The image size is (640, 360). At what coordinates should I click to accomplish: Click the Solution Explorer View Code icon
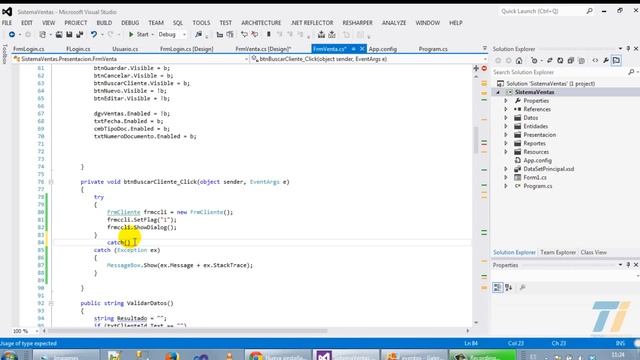(595, 60)
